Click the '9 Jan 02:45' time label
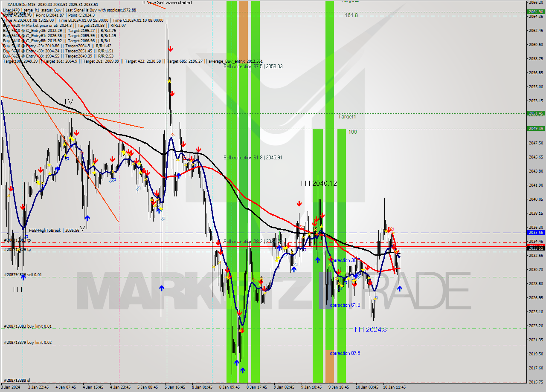The height and width of the screenshot is (392, 546). tap(285, 387)
